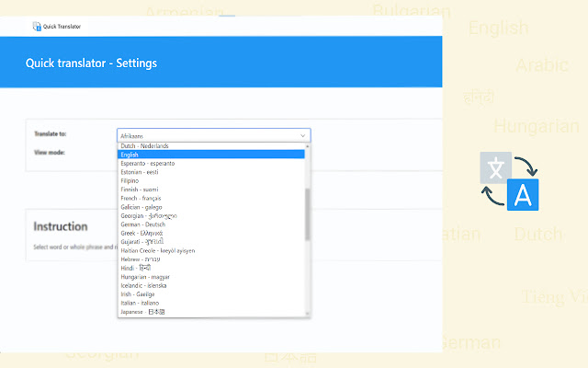Click the list scroll up arrow

(x=308, y=146)
